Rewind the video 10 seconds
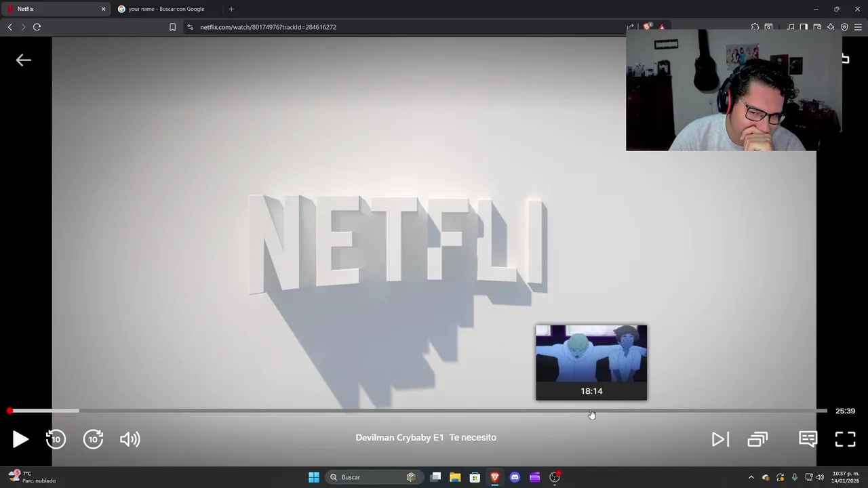Screen dimensions: 868x488 pos(56,439)
